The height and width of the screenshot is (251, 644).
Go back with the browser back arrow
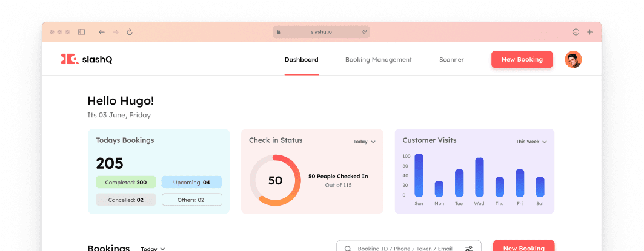coord(101,32)
